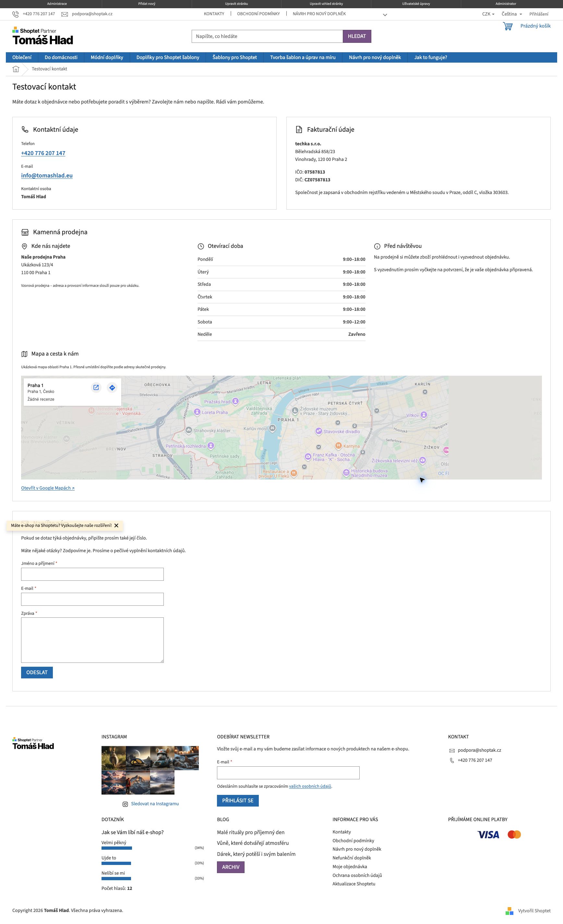Close the yellow Shoptet extension banner
This screenshot has width=563, height=924.
tap(116, 525)
